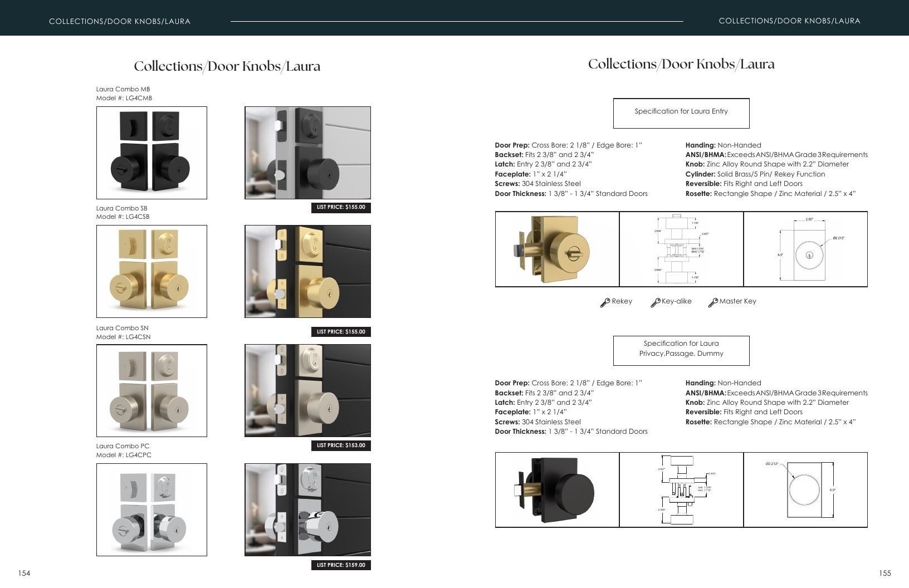The width and height of the screenshot is (909, 588).
Task: Select Laura Combo SB gold knob thumbnail
Action: pyautogui.click(x=151, y=271)
